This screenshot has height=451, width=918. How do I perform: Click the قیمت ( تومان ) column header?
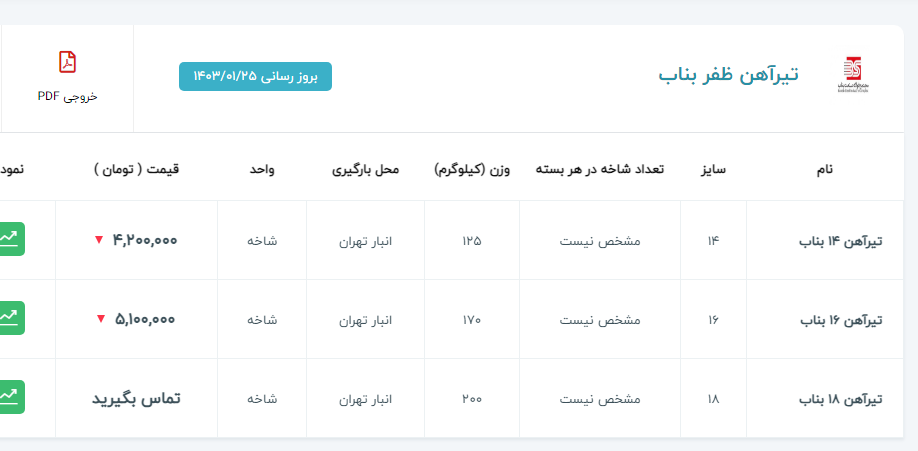(x=136, y=170)
